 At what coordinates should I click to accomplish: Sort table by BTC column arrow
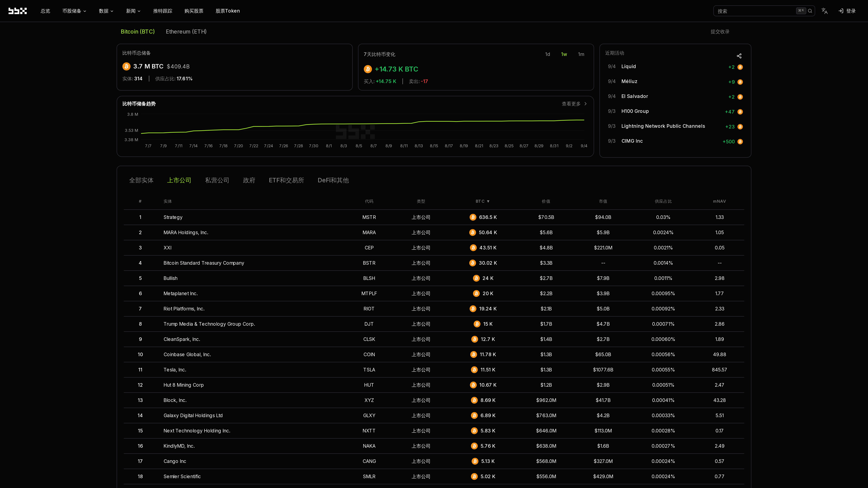pos(488,201)
